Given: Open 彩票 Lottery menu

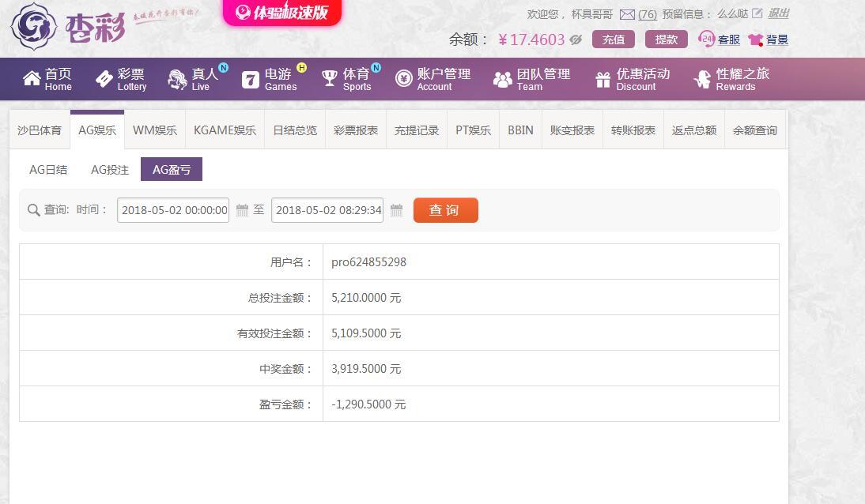Looking at the screenshot, I should click(x=121, y=79).
